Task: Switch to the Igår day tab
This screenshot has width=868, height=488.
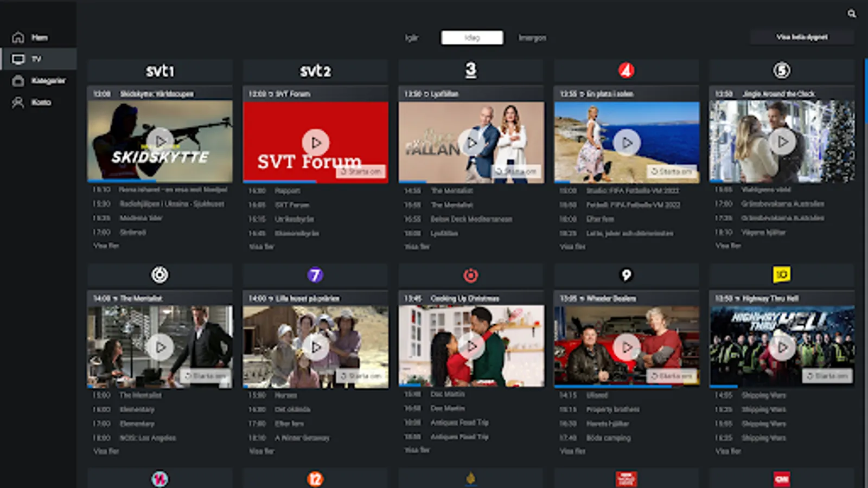Action: click(412, 38)
